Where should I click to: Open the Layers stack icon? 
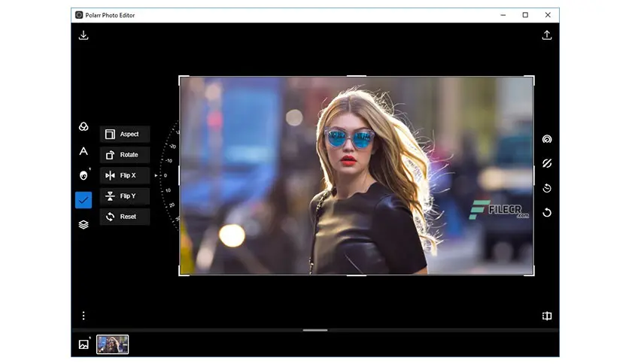(84, 225)
